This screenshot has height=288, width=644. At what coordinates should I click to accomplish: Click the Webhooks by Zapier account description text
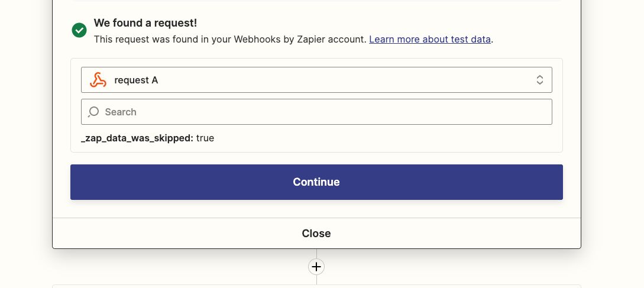[x=230, y=40]
